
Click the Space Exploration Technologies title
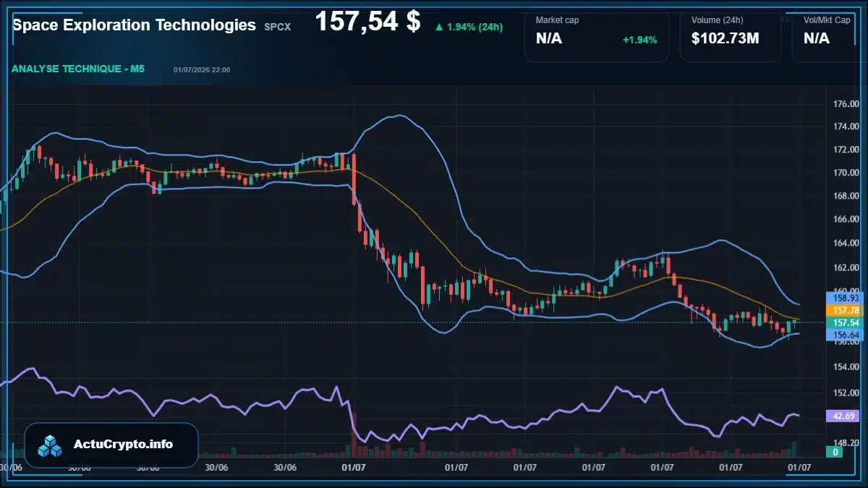point(135,25)
